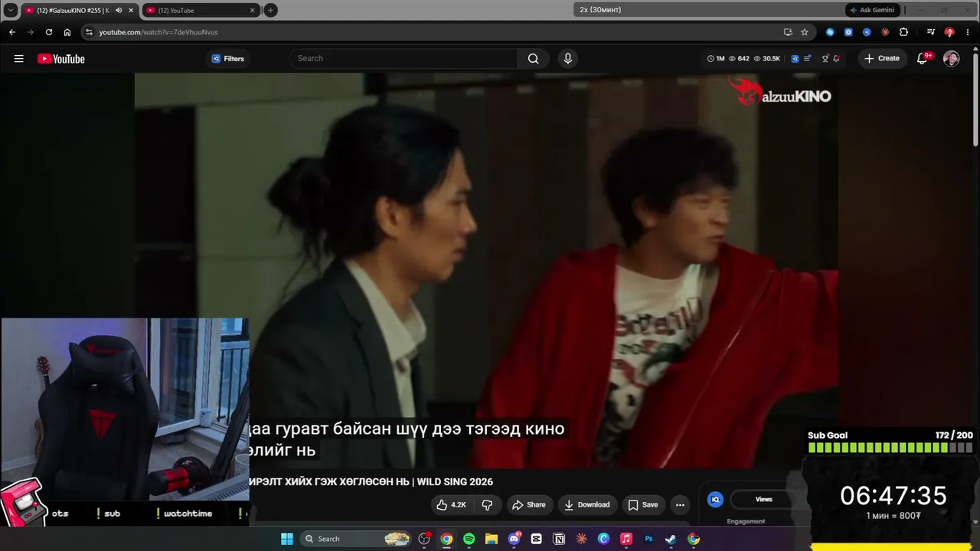Submit search with the magnifier button
The image size is (980, 551).
coord(533,59)
